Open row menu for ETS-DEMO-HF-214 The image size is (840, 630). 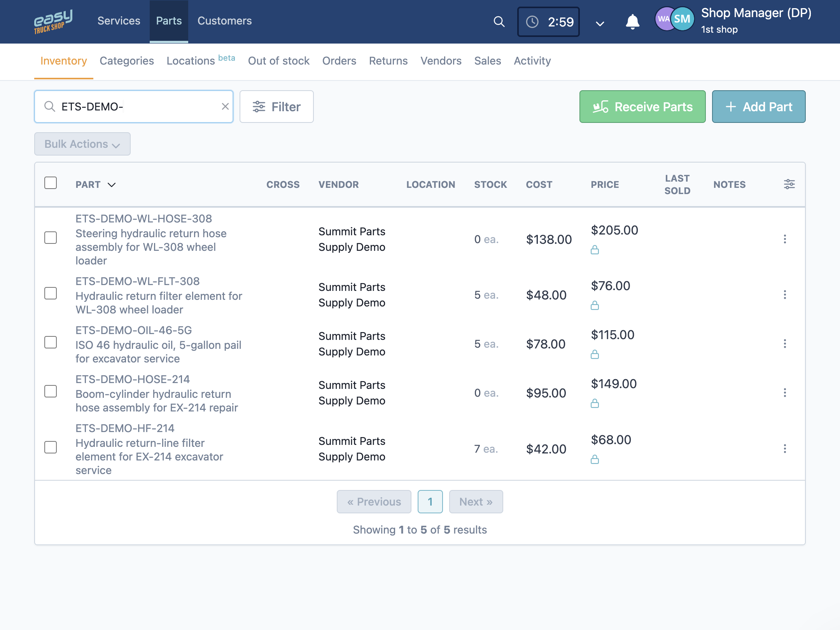point(785,449)
